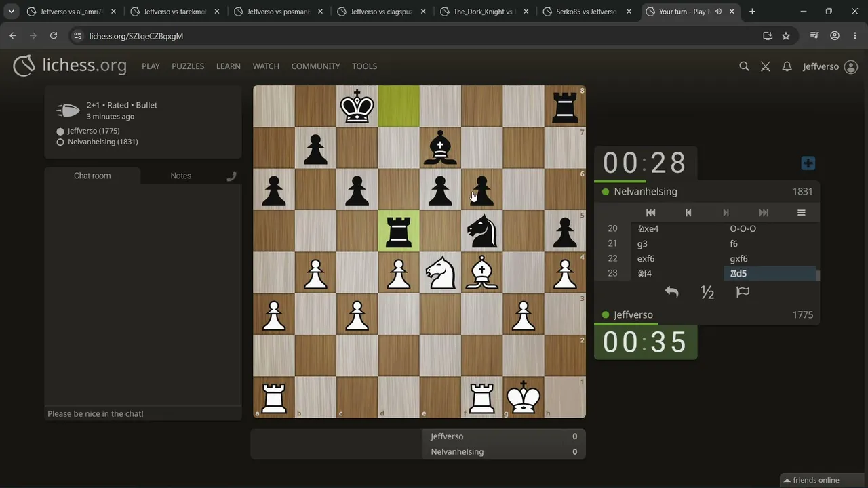Step forward one move
The width and height of the screenshot is (868, 488).
tap(726, 213)
